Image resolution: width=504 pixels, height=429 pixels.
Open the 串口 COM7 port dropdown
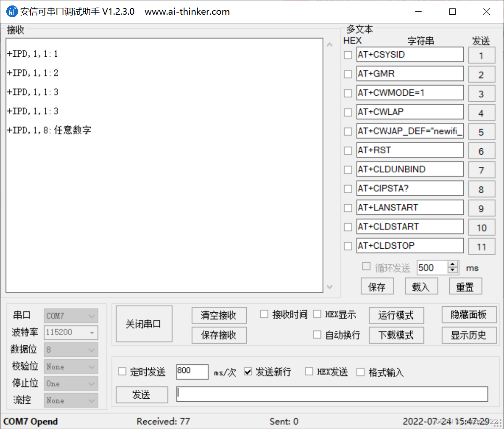[71, 316]
